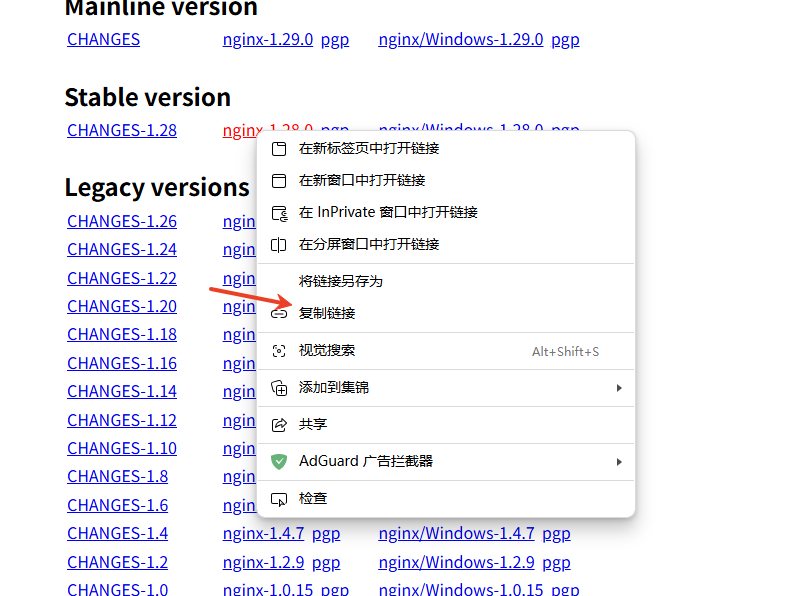Open the CHANGES-1.18 link

[x=122, y=334]
